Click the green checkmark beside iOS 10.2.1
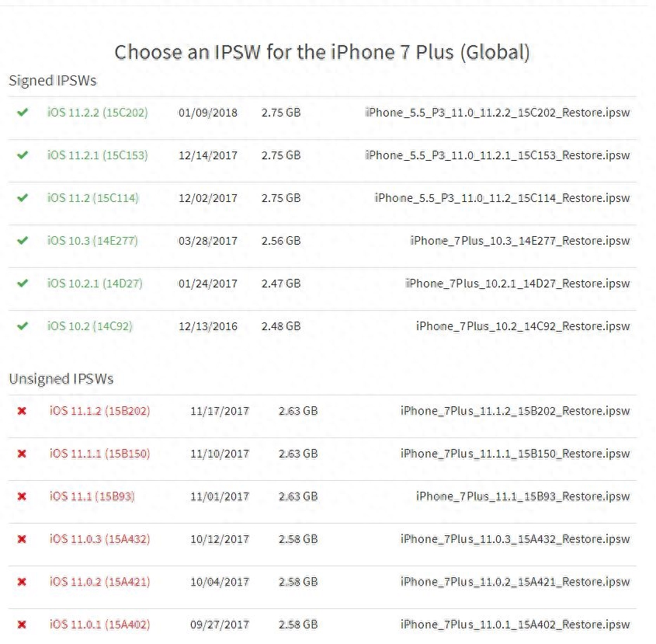 tap(22, 283)
